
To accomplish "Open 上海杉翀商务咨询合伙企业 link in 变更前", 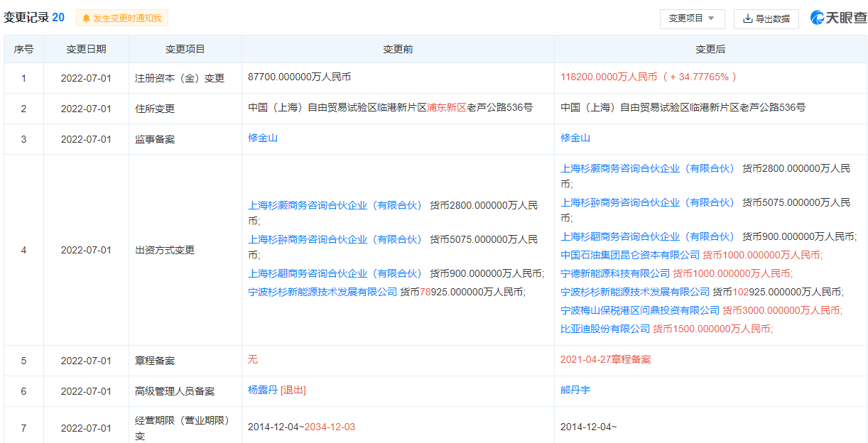I will pos(335,239).
